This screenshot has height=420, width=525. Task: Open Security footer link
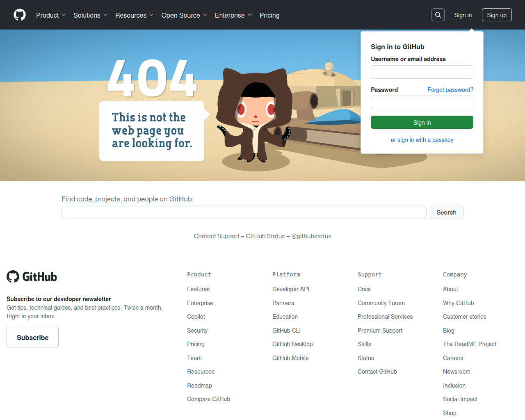click(197, 331)
